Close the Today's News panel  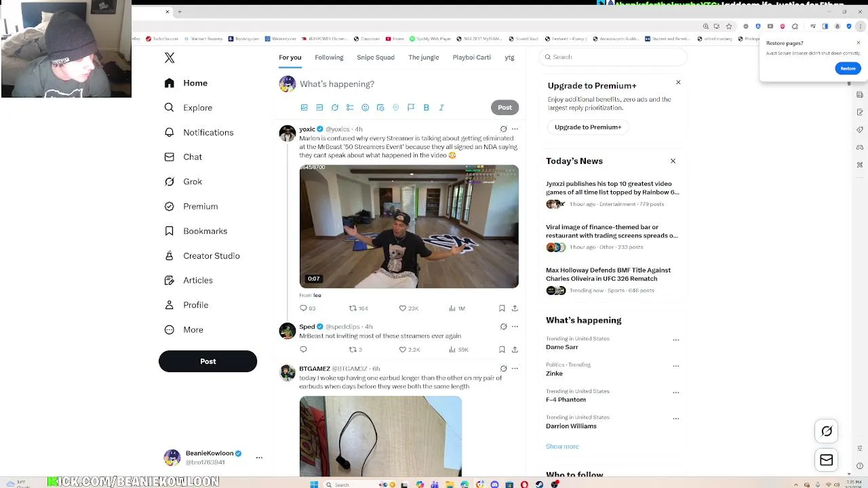click(673, 161)
